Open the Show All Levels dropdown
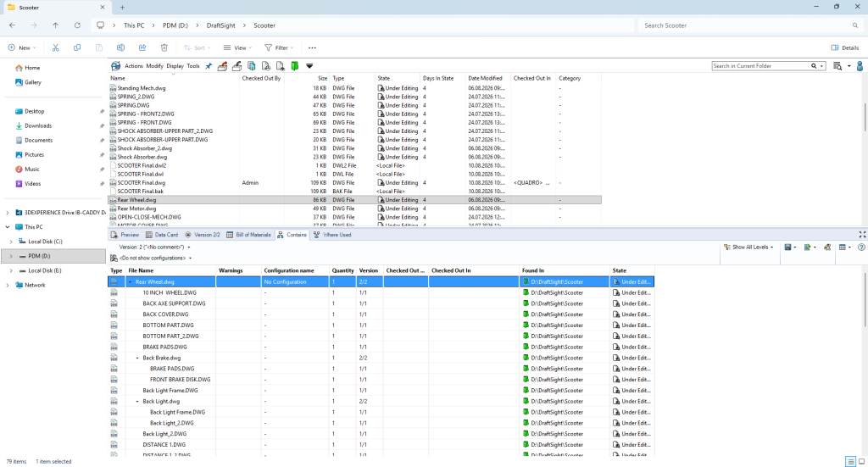The width and height of the screenshot is (868, 467). coord(748,247)
